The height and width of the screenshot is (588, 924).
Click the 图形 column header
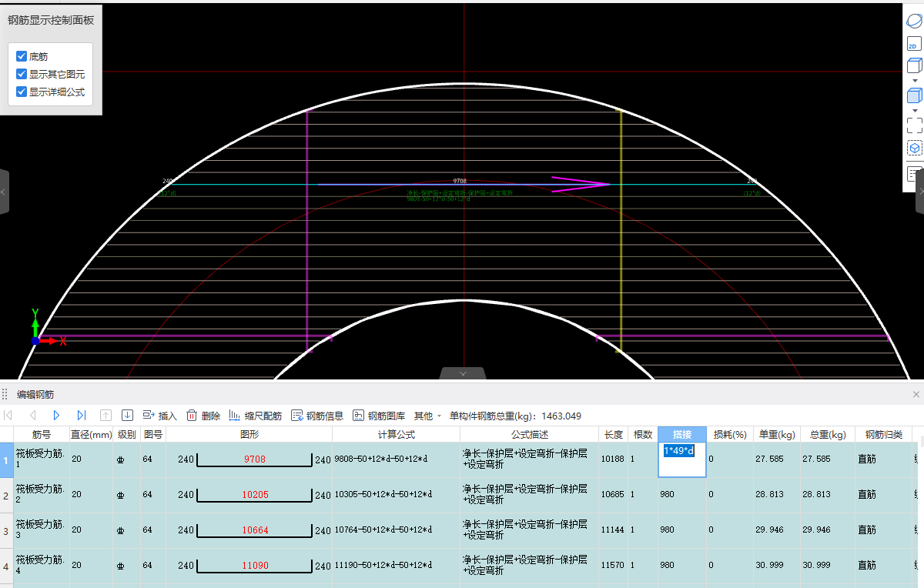[x=249, y=435]
